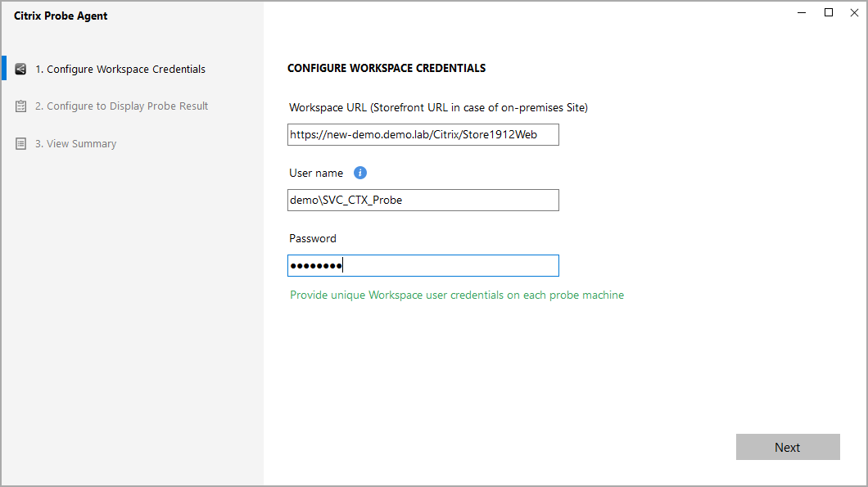Go to step 3 View Summary
This screenshot has width=868, height=487.
(81, 144)
